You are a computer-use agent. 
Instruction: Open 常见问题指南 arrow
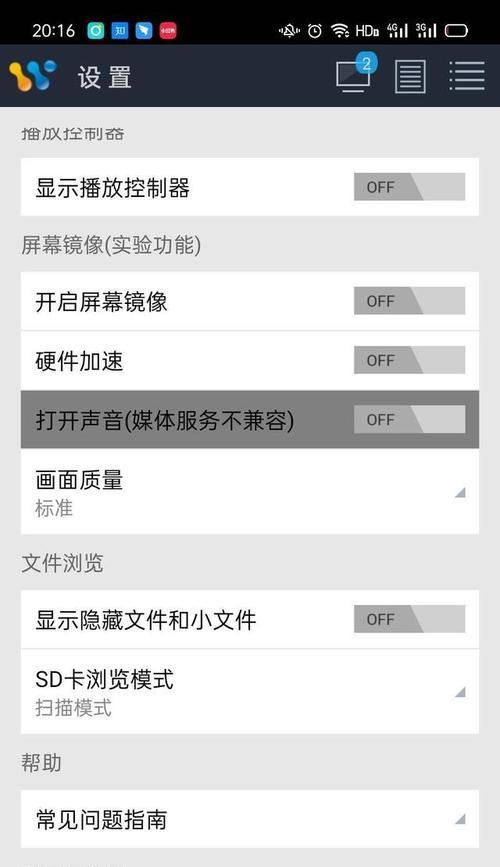460,819
